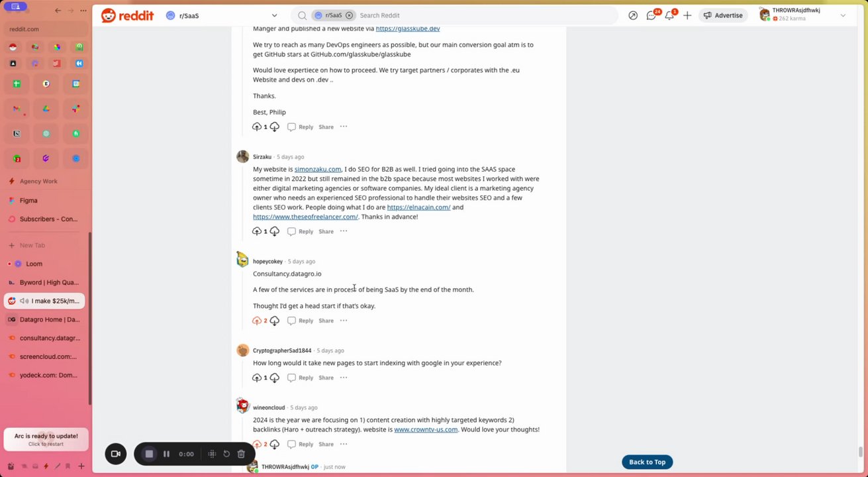Switch to the Datagro Home tab
Screen dimensions: 868x477
46,319
